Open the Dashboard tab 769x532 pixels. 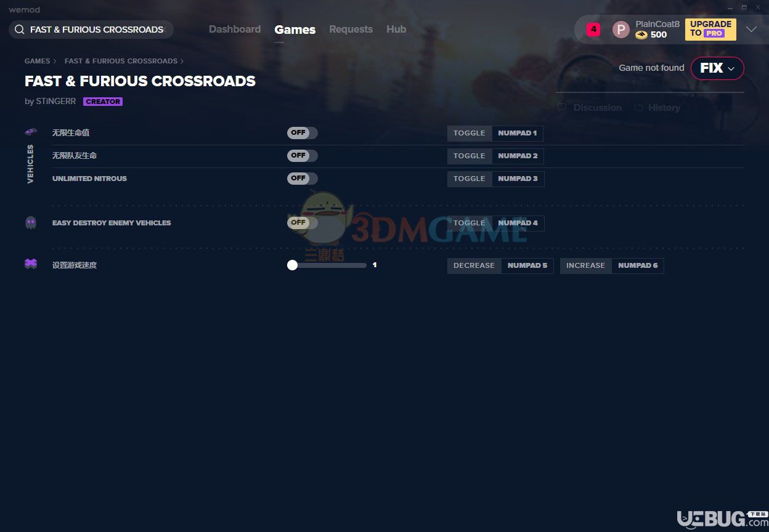pyautogui.click(x=235, y=30)
